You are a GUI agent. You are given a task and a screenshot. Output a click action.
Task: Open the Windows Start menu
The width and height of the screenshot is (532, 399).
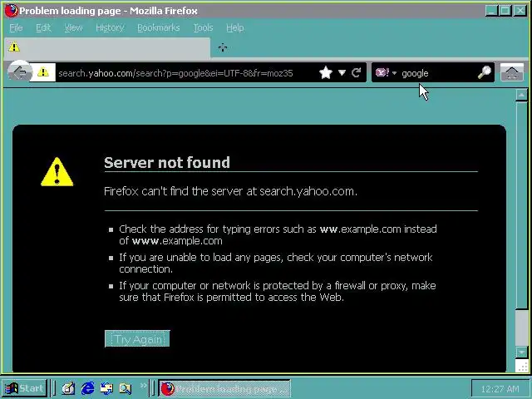click(24, 388)
